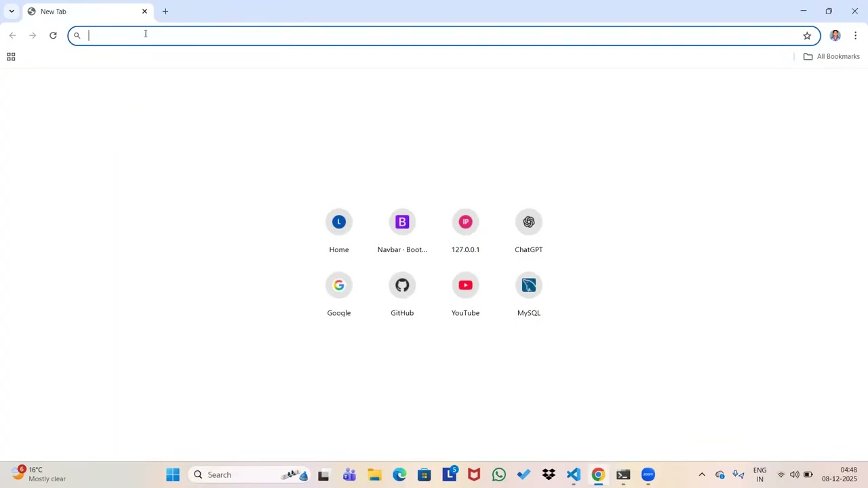Open the apps grid in bookmarks bar
Viewport: 868px width, 488px height.
[11, 57]
